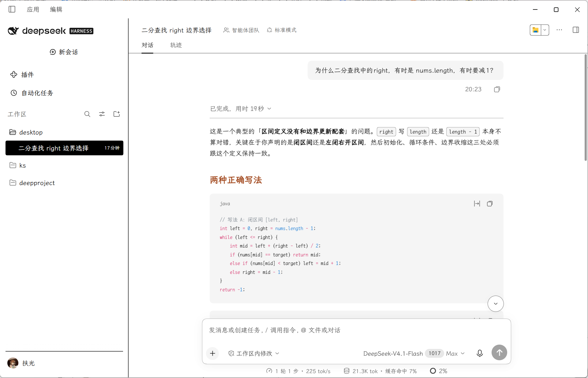Viewport: 588px width, 378px height.
Task: Switch to the 轨迹 tab
Action: coord(176,45)
